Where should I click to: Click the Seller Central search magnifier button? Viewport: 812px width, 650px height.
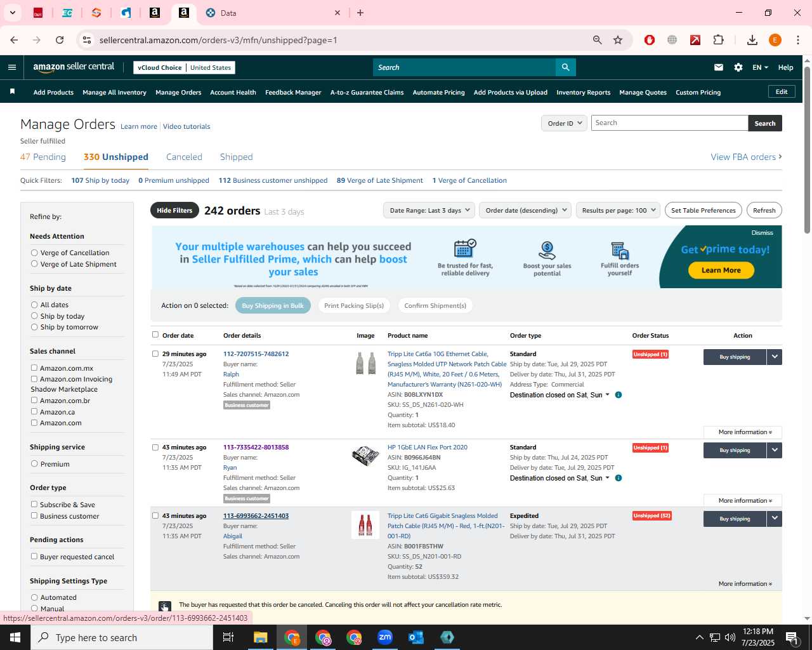pos(565,67)
